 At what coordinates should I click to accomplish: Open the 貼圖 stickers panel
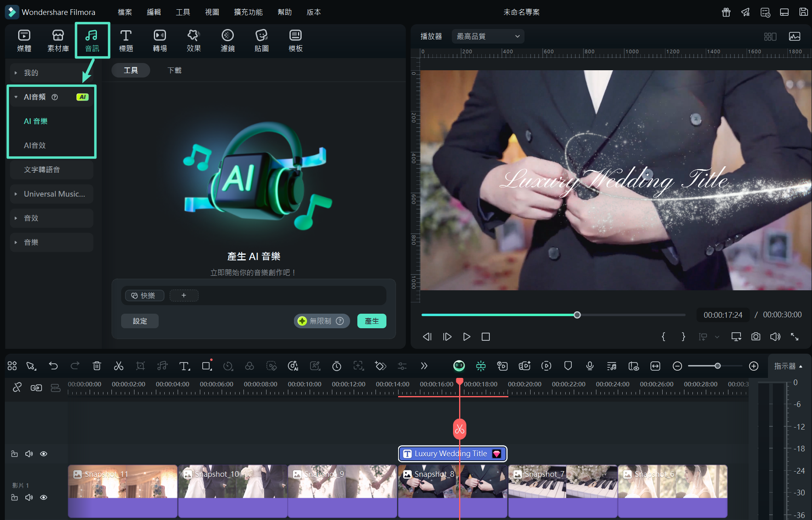click(x=261, y=40)
